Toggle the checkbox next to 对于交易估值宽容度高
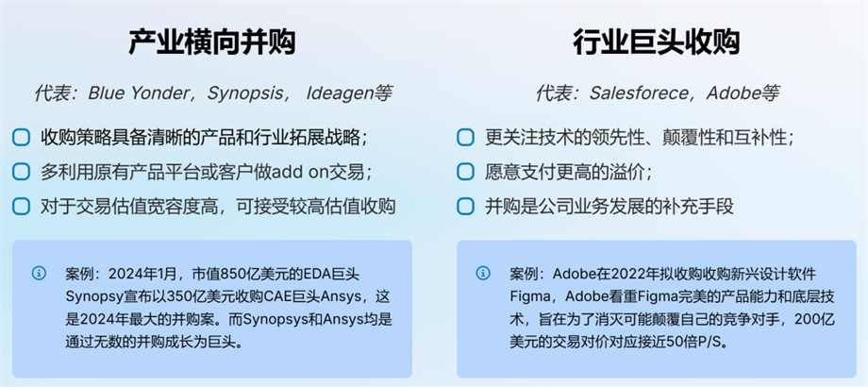This screenshot has height=387, width=868. point(21,207)
